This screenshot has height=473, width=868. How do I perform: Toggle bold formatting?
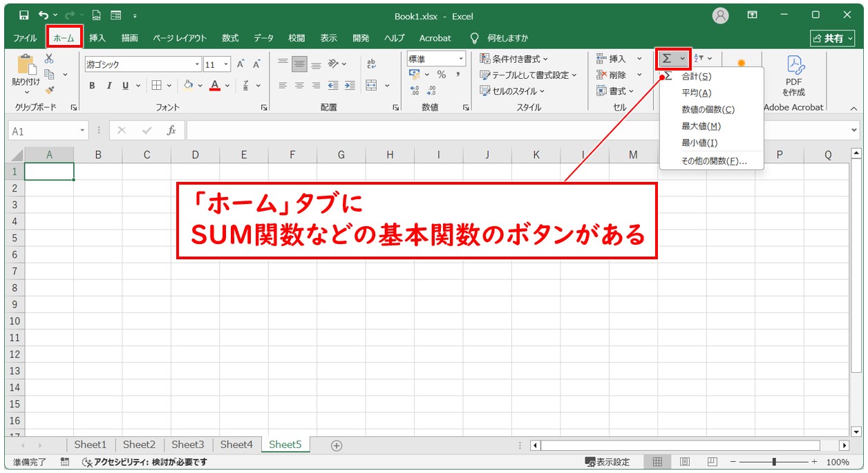[92, 86]
